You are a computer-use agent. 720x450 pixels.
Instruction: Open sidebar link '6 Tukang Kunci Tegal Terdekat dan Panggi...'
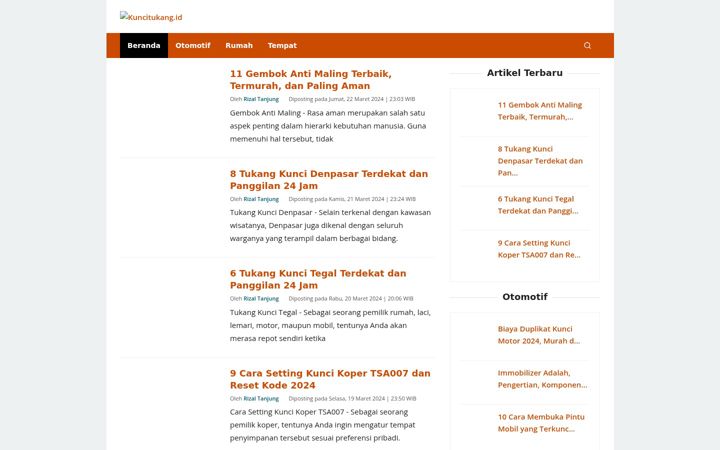coord(538,205)
